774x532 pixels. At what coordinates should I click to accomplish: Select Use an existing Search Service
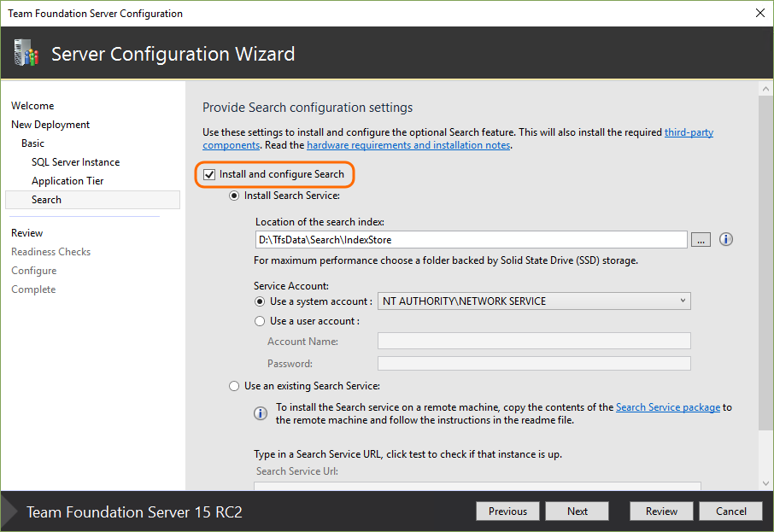point(235,386)
